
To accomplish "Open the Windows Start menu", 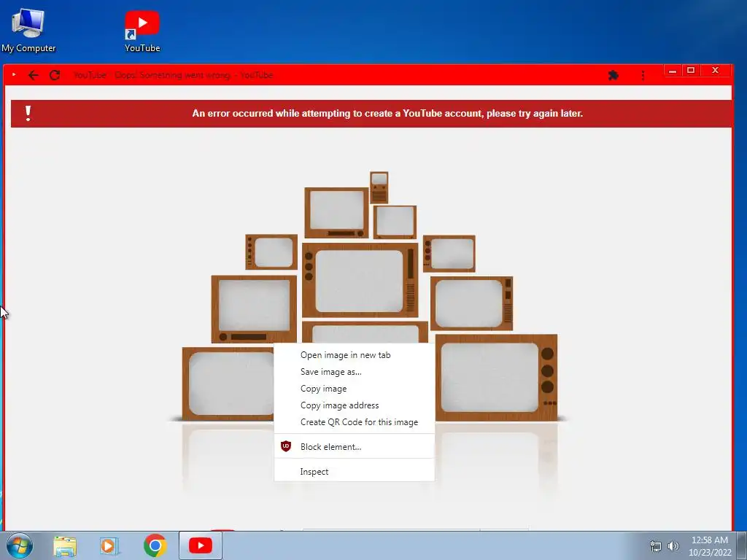I will [20, 545].
